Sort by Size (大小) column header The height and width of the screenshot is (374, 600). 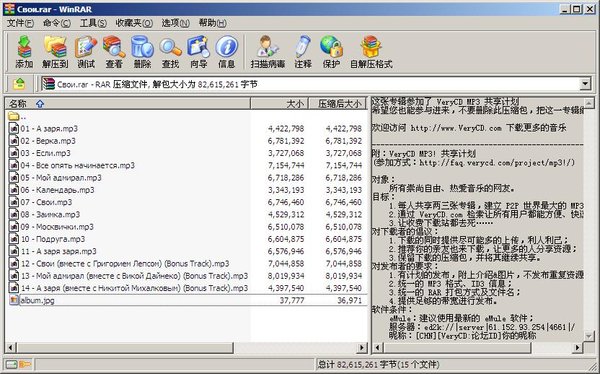pos(279,104)
